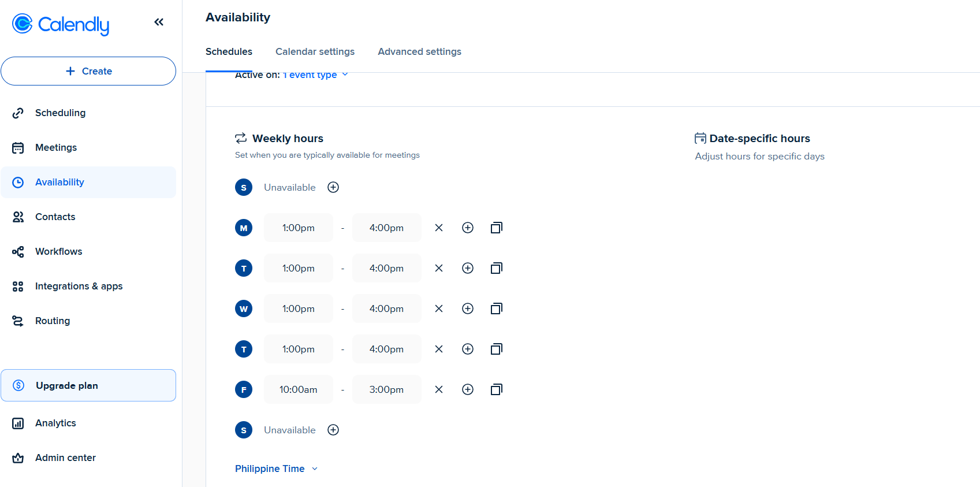Add hours to unavailable Sunday
Image resolution: width=980 pixels, height=487 pixels.
[333, 187]
